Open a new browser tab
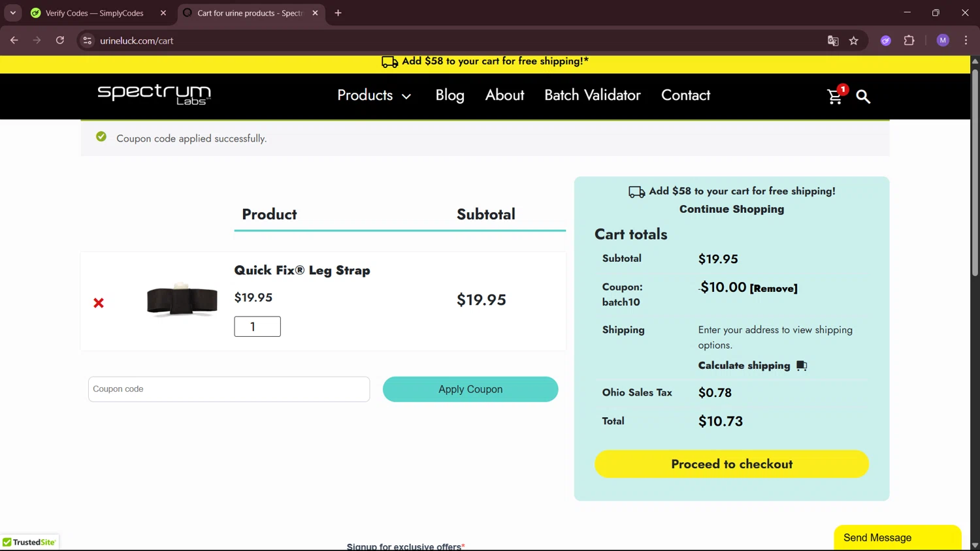 pos(338,13)
